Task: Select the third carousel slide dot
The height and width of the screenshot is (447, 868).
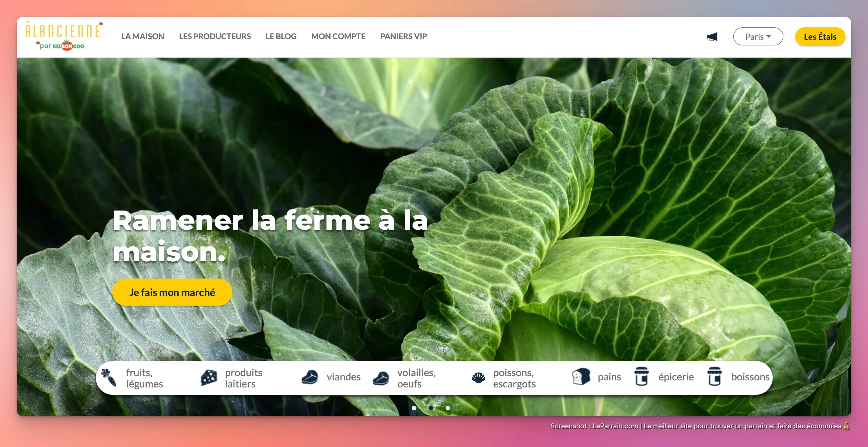Action: coord(448,408)
